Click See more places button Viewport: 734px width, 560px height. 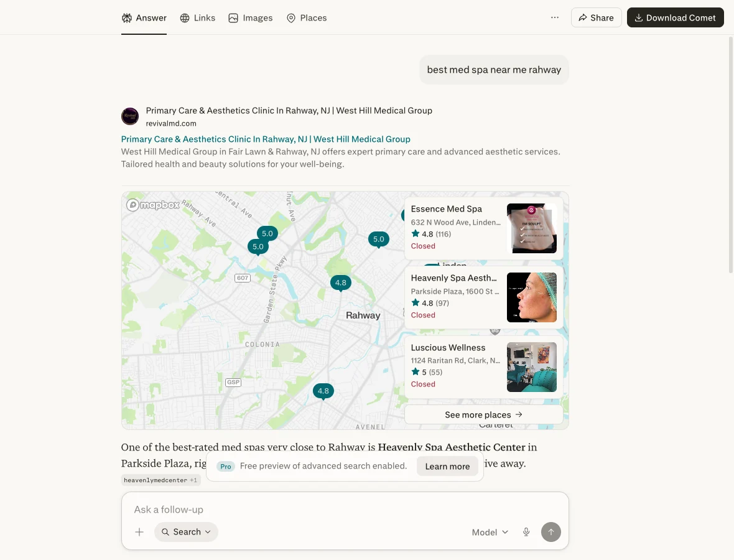click(483, 415)
